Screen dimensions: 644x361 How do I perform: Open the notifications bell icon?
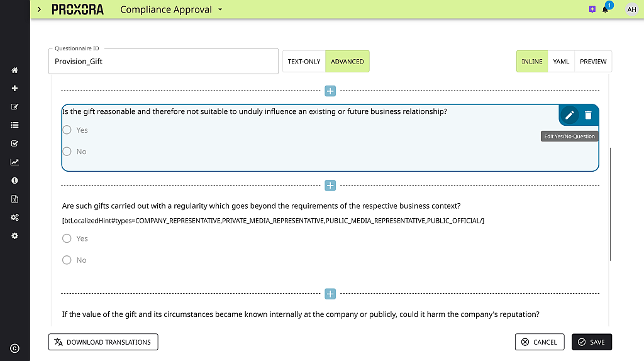605,9
